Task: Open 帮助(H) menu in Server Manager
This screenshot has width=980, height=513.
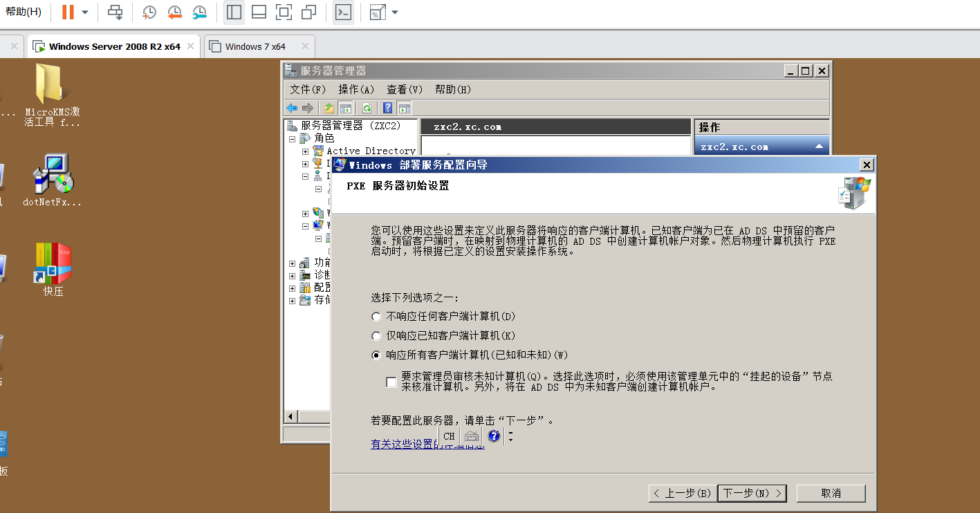Action: 453,89
